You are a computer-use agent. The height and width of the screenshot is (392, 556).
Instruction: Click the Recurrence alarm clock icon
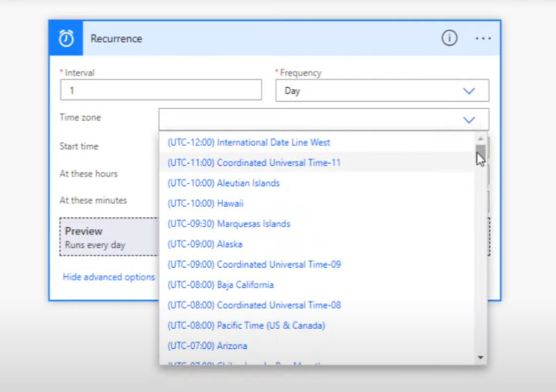(x=67, y=38)
